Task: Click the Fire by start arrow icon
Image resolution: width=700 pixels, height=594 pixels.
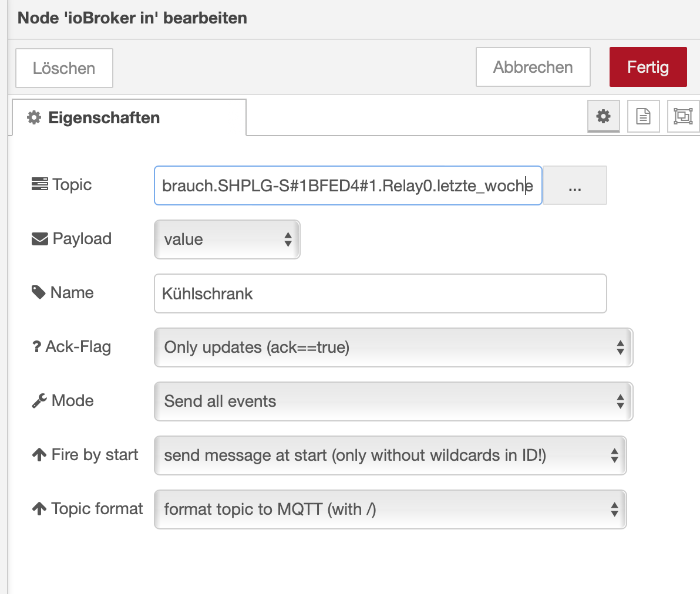Action: coord(39,455)
